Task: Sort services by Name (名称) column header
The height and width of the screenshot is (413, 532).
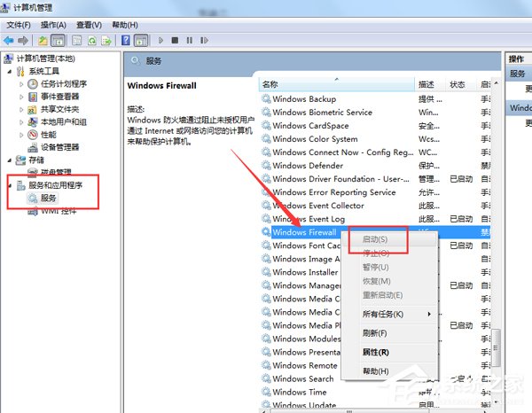Action: (x=337, y=84)
